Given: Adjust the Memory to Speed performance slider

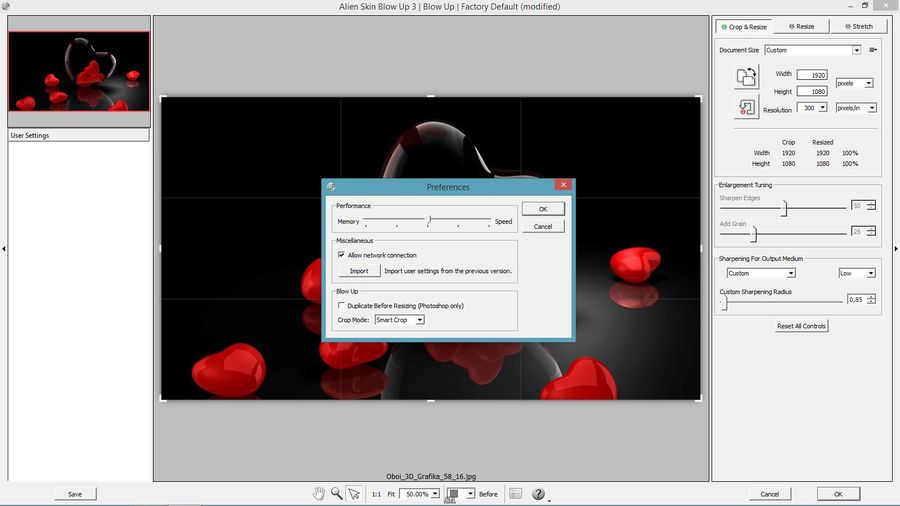Looking at the screenshot, I should (x=428, y=221).
